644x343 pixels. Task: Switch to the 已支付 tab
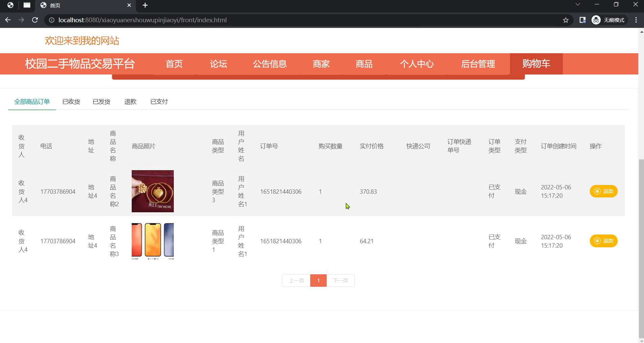tap(159, 102)
